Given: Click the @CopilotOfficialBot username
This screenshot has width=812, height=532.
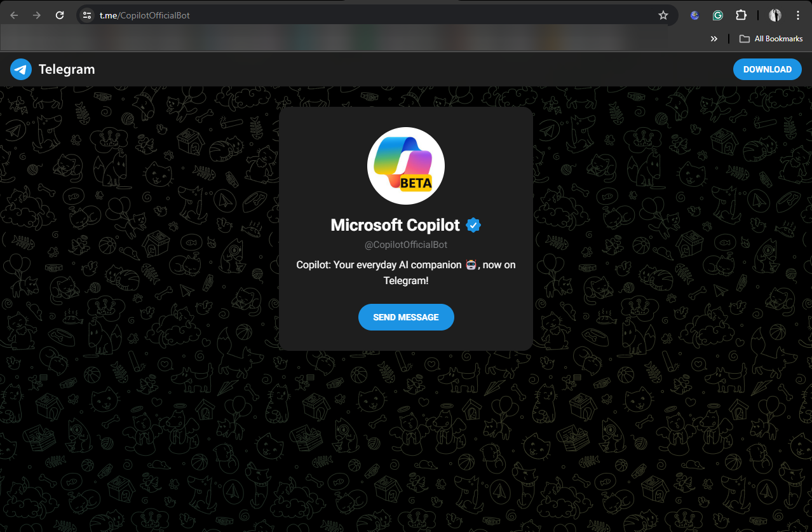Looking at the screenshot, I should (x=406, y=245).
